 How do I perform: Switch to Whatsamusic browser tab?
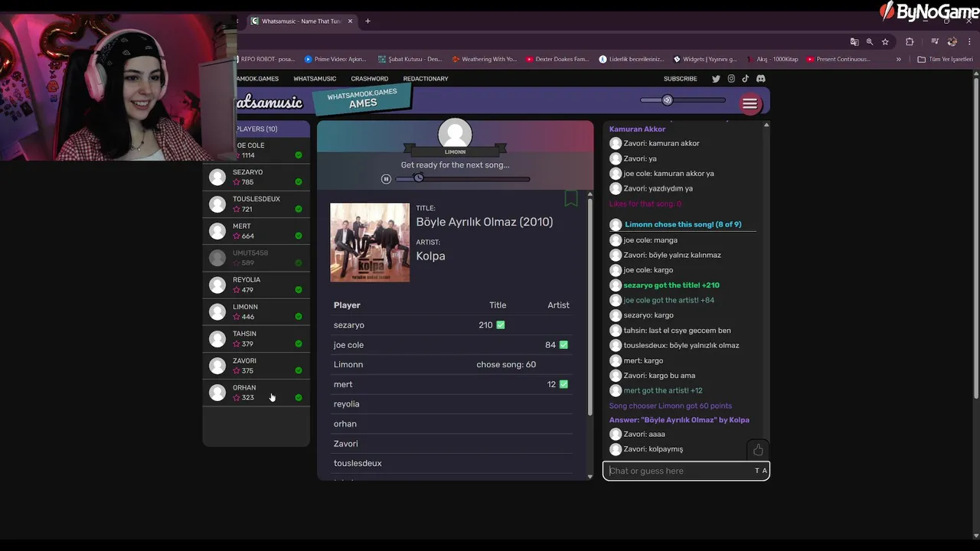301,21
